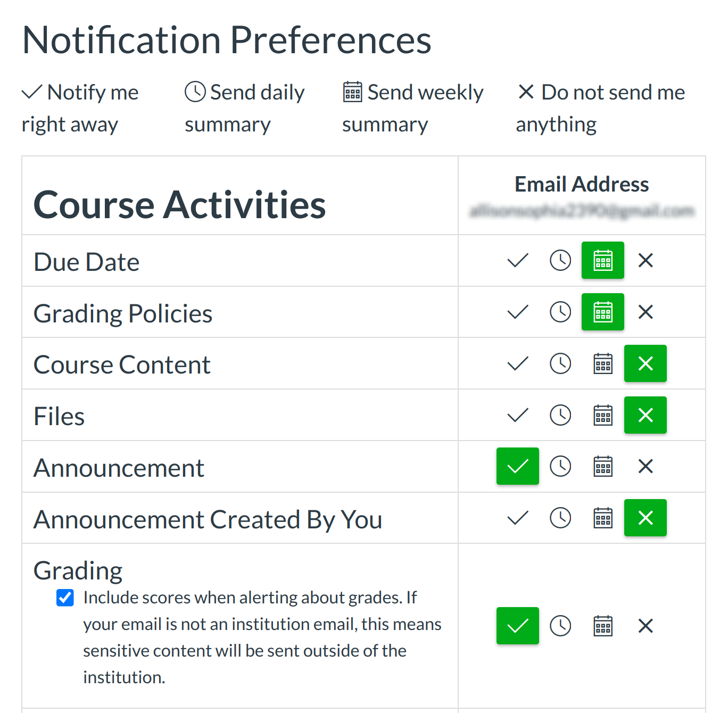Viewport: 728px width, 713px height.
Task: Set Grading Policies to notify immediately
Action: click(x=517, y=312)
